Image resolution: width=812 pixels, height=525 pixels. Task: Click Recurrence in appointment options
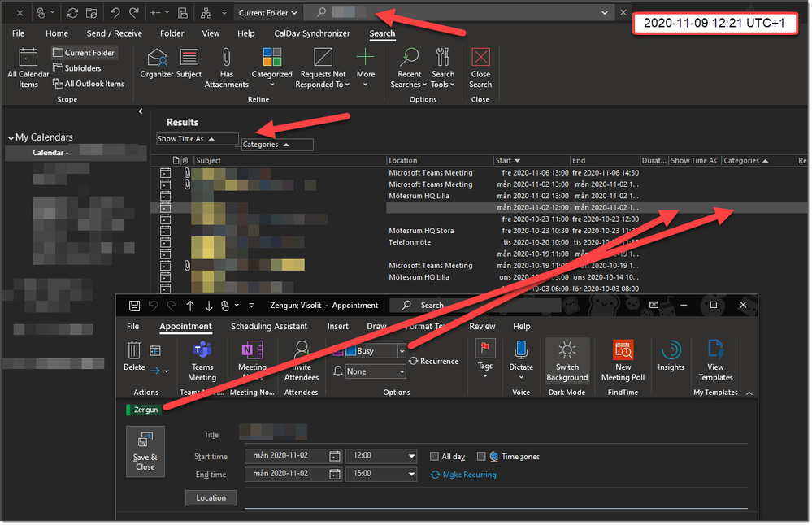point(434,362)
